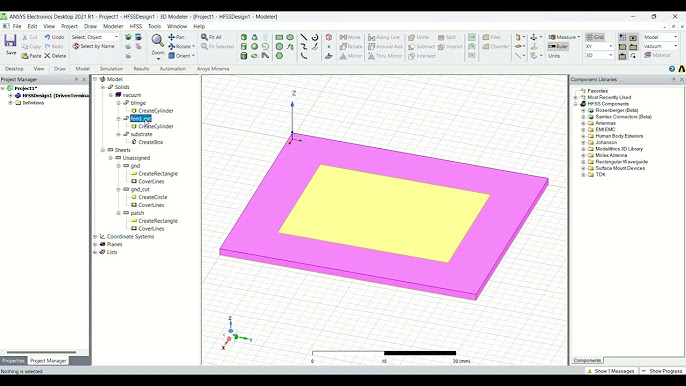The height and width of the screenshot is (386, 686).
Task: Switch to the Properties panel tab
Action: pyautogui.click(x=13, y=361)
